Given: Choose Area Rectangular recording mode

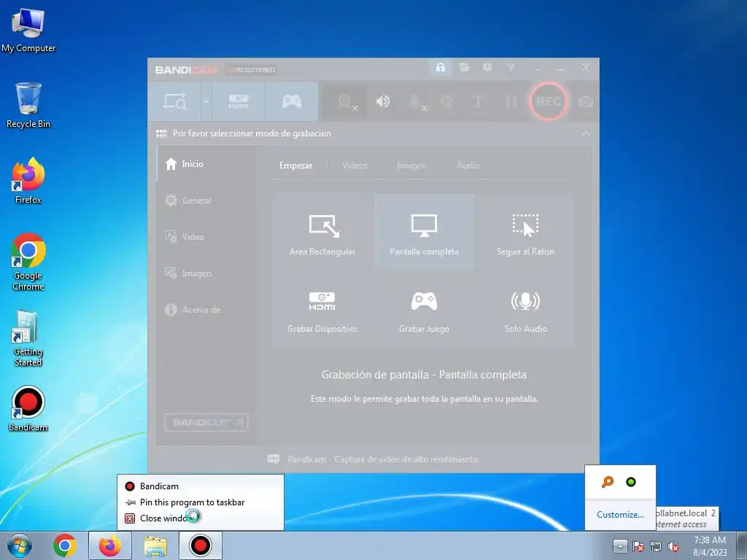Looking at the screenshot, I should tap(322, 233).
